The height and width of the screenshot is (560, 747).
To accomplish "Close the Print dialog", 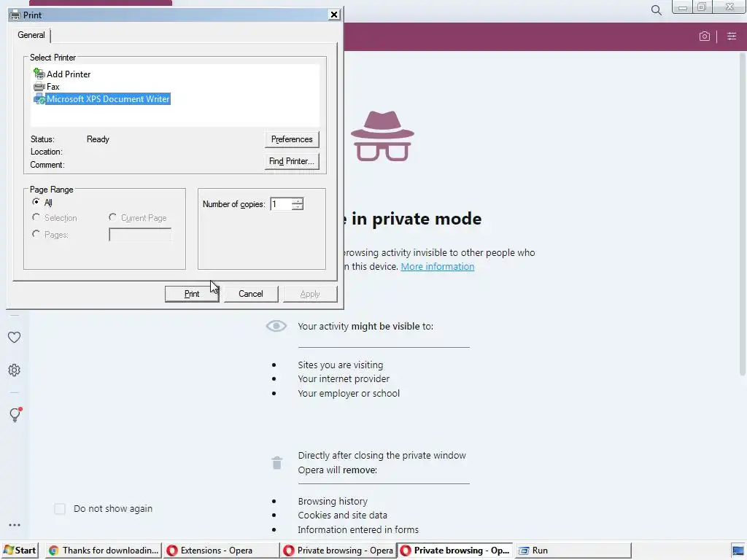I will pos(334,15).
